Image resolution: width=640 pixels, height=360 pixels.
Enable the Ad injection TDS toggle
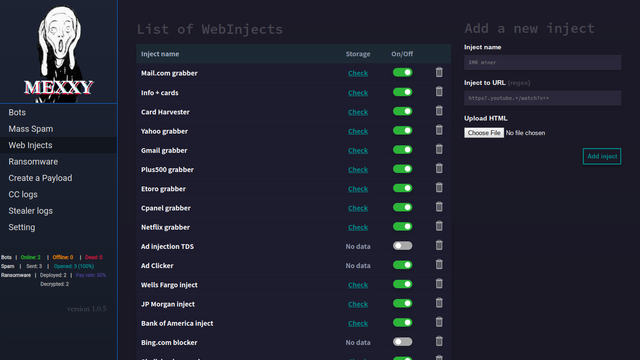(402, 245)
